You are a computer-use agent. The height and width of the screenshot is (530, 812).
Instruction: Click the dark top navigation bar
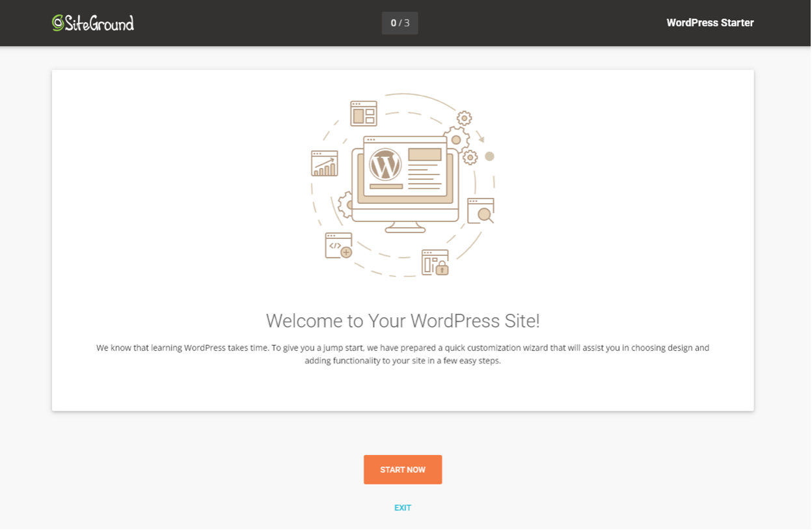click(x=260, y=23)
